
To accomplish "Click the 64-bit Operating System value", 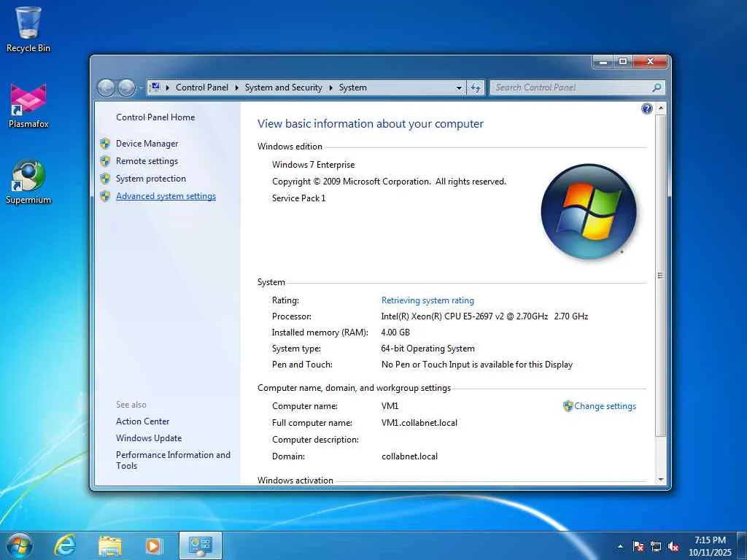I will 427,349.
